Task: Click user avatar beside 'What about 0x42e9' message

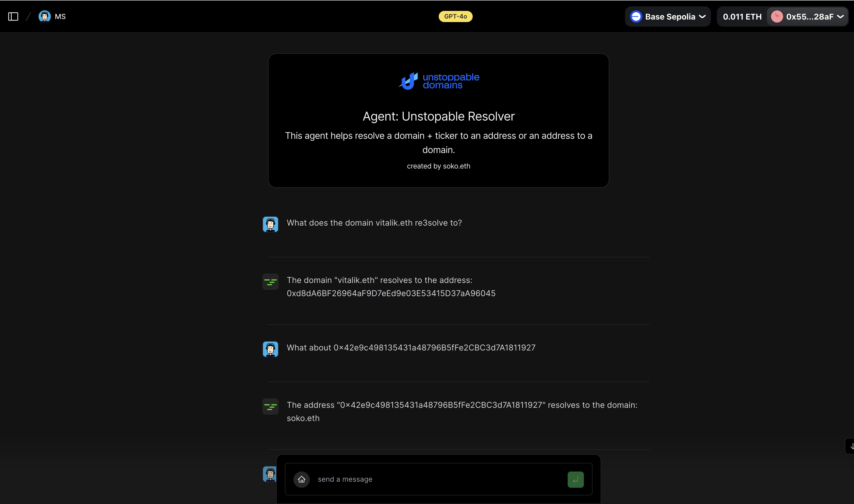Action: tap(270, 349)
